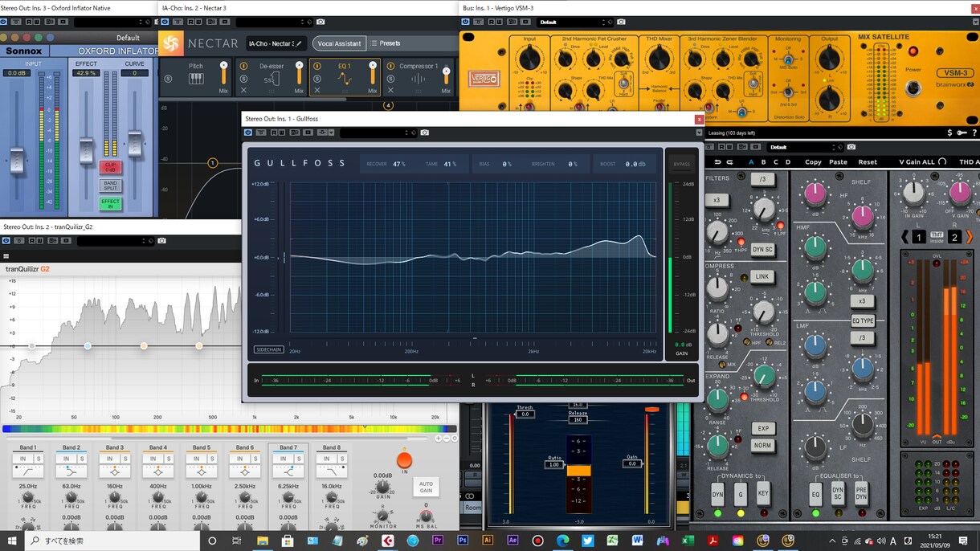This screenshot has height=551, width=980.
Task: Toggle Band 1 IN button in tranQuilizr
Action: (x=23, y=459)
